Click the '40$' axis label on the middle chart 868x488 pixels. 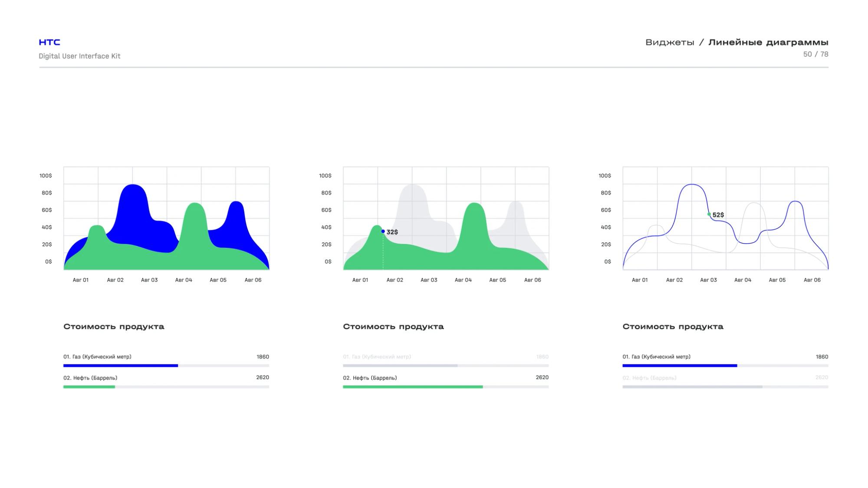(326, 227)
